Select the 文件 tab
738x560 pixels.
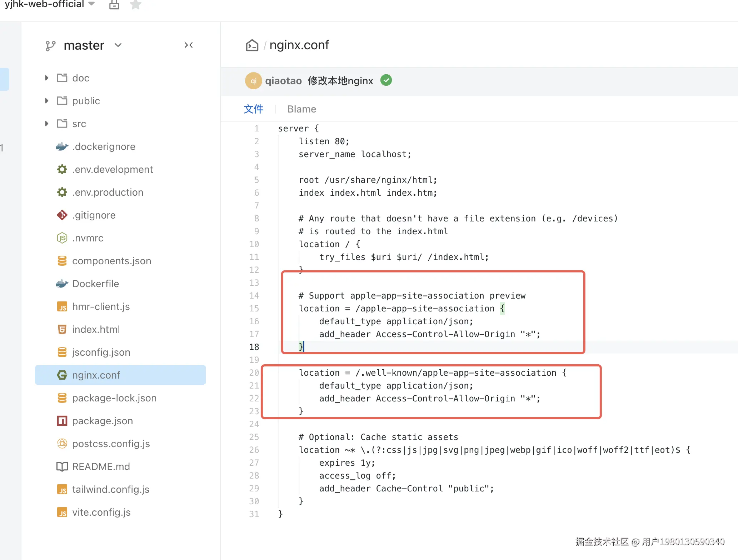[253, 109]
